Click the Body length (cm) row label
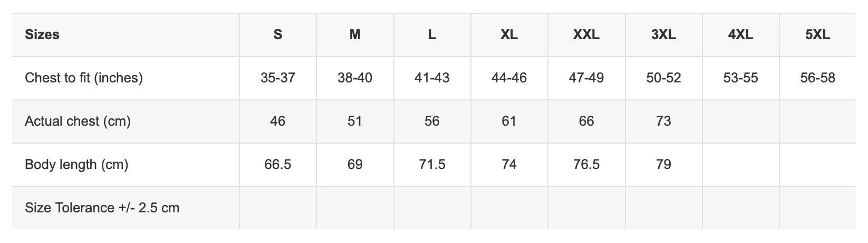Viewport: 868px width, 243px height. (76, 165)
